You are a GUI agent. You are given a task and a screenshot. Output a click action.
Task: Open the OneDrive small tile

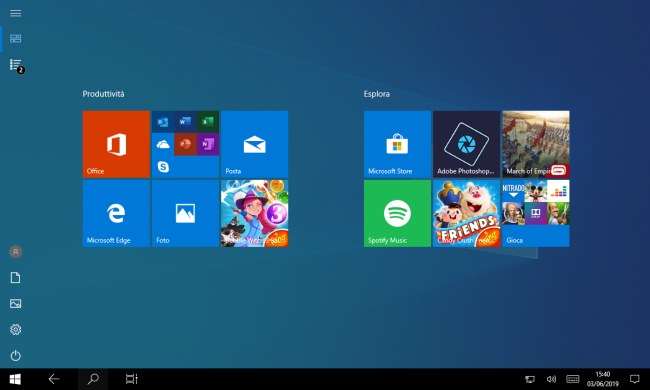[162, 144]
